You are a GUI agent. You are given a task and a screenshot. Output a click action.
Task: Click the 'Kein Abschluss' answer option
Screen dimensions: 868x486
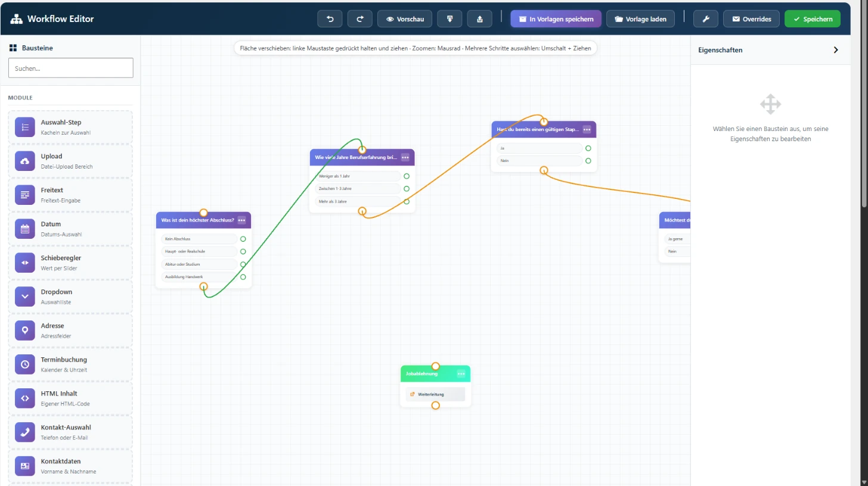pyautogui.click(x=199, y=239)
